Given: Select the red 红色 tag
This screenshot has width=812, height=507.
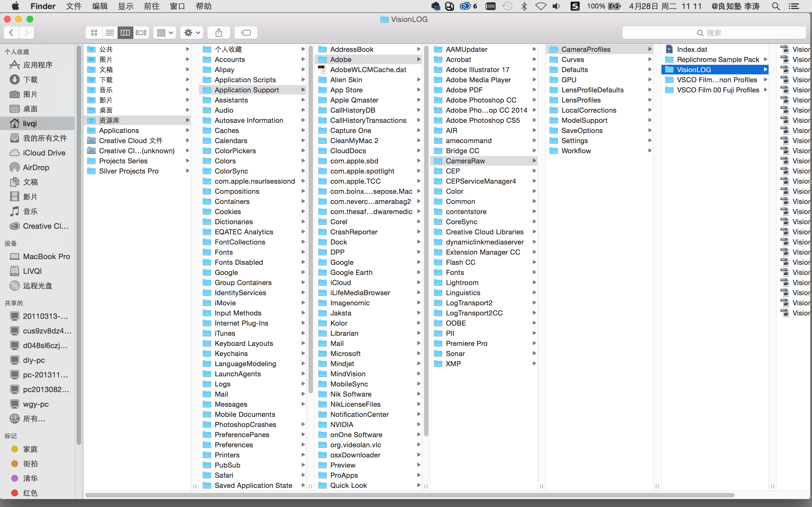Looking at the screenshot, I should coord(30,493).
